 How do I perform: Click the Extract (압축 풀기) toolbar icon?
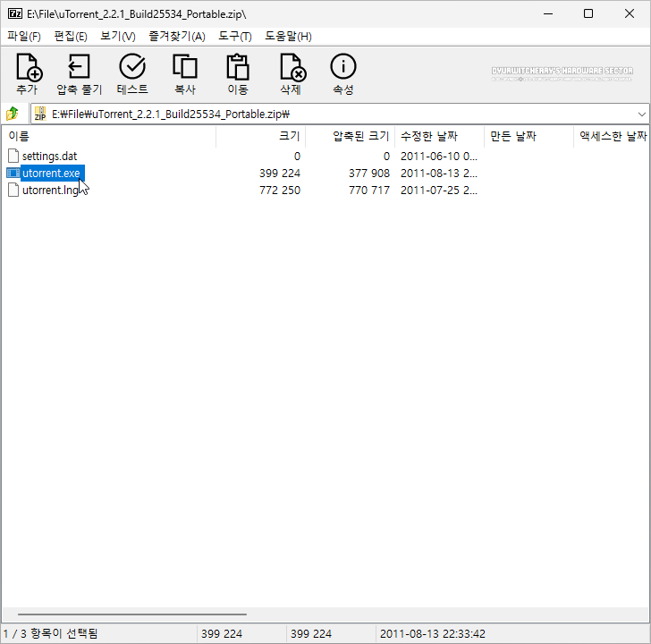pyautogui.click(x=79, y=67)
